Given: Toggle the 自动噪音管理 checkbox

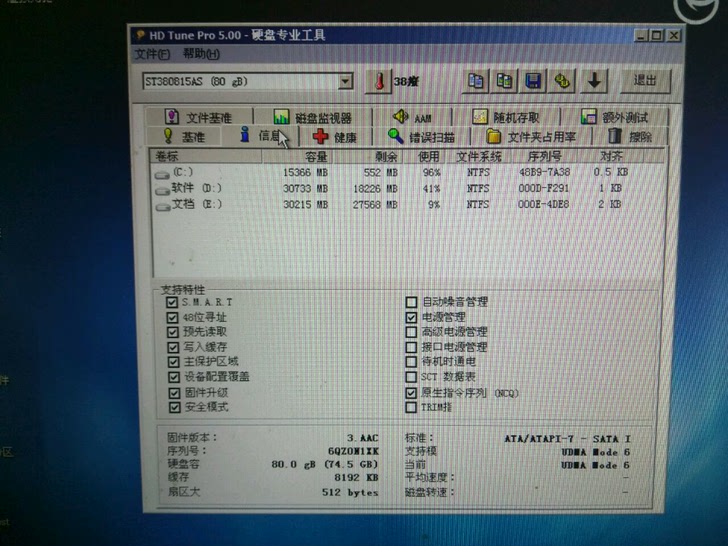Looking at the screenshot, I should click(411, 303).
